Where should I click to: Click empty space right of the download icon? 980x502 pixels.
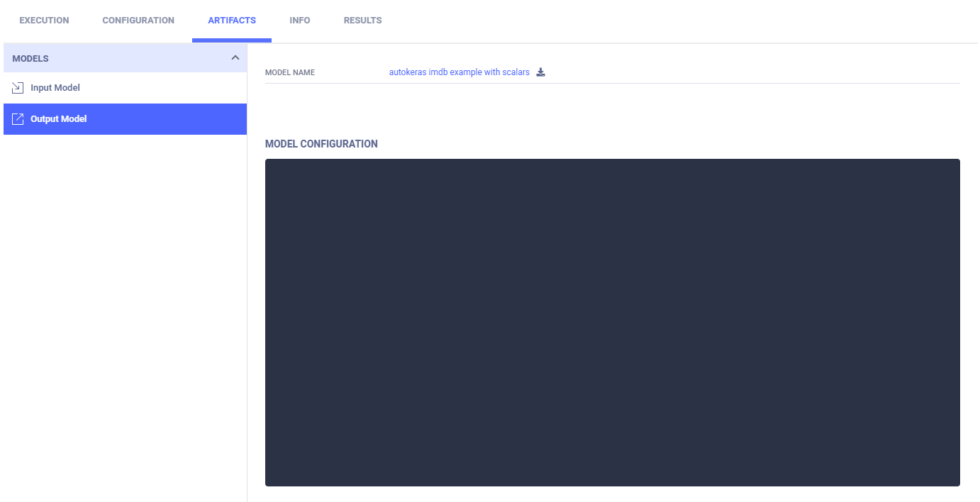745,72
